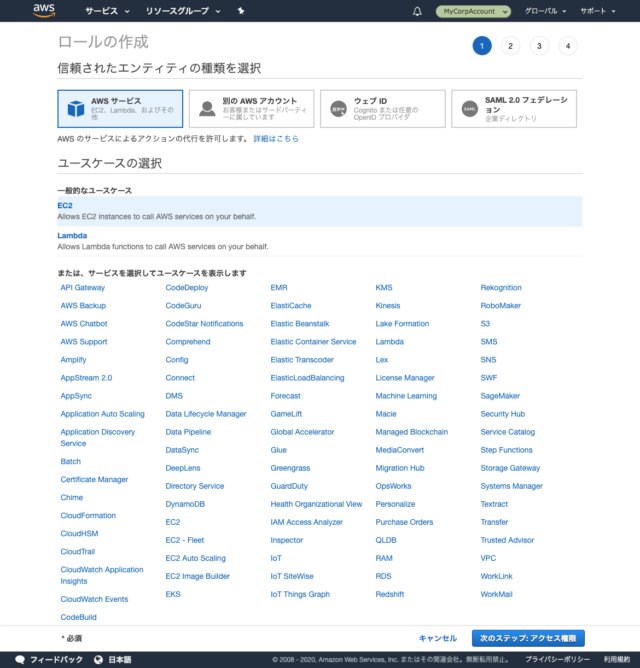Click the AWS service cube icon
Image resolution: width=640 pixels, height=668 pixels.
[x=76, y=109]
